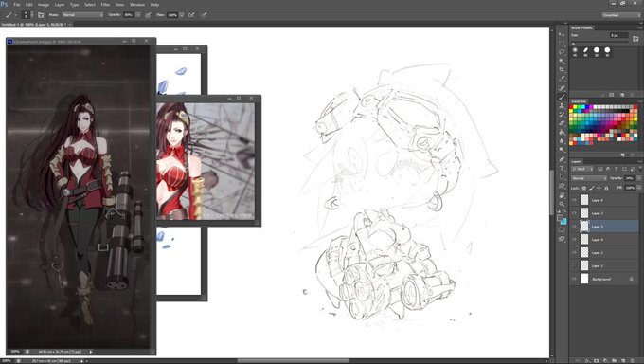
Task: Open the layer Opacity dropdown arrow
Action: click(639, 178)
